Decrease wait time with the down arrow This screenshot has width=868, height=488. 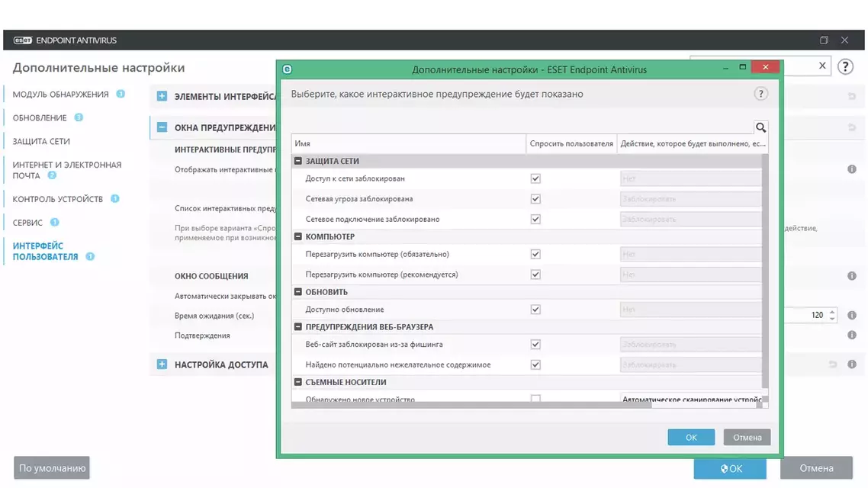[831, 319]
